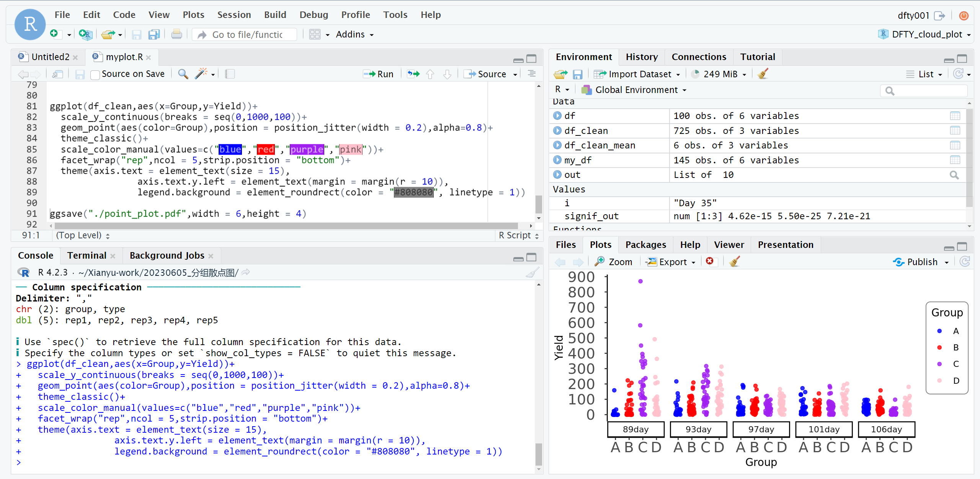The image size is (980, 479).
Task: Open the Source button dropdown arrow
Action: click(x=515, y=74)
